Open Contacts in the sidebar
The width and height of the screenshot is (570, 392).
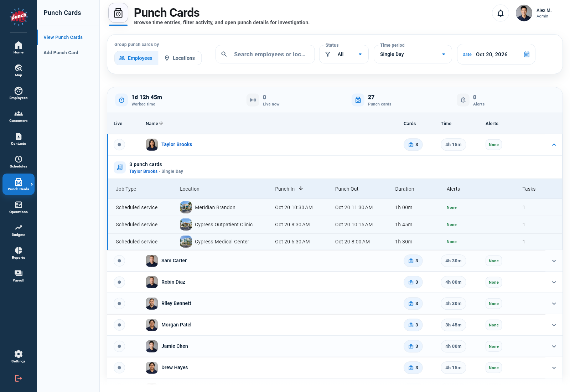click(x=19, y=139)
